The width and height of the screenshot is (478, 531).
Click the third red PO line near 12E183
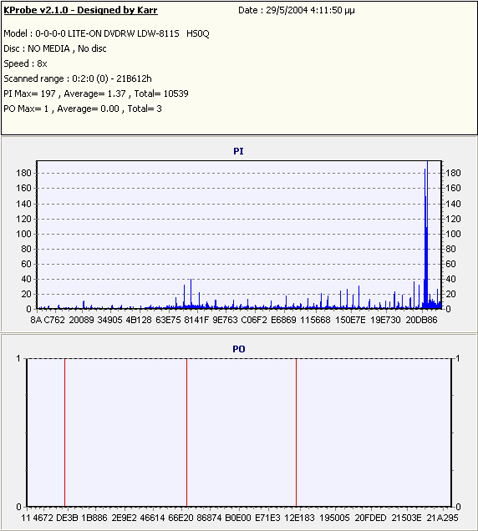click(x=296, y=432)
